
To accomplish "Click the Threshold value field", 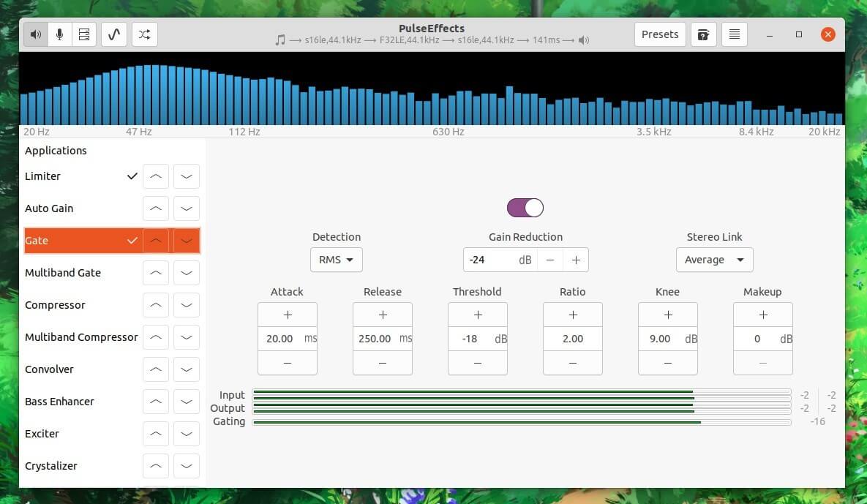I will coord(478,338).
